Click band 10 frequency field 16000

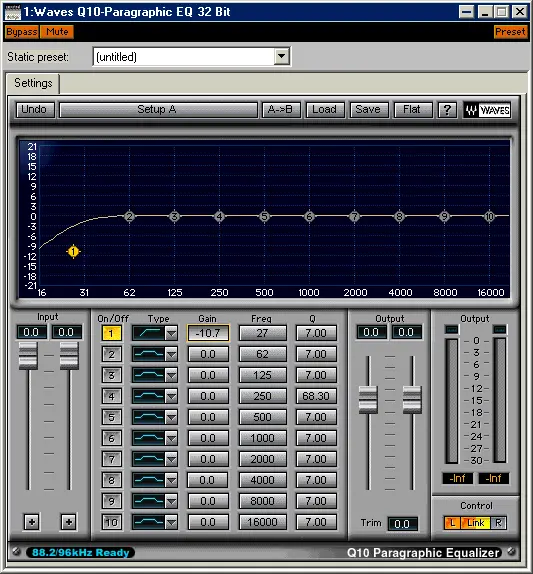point(262,522)
